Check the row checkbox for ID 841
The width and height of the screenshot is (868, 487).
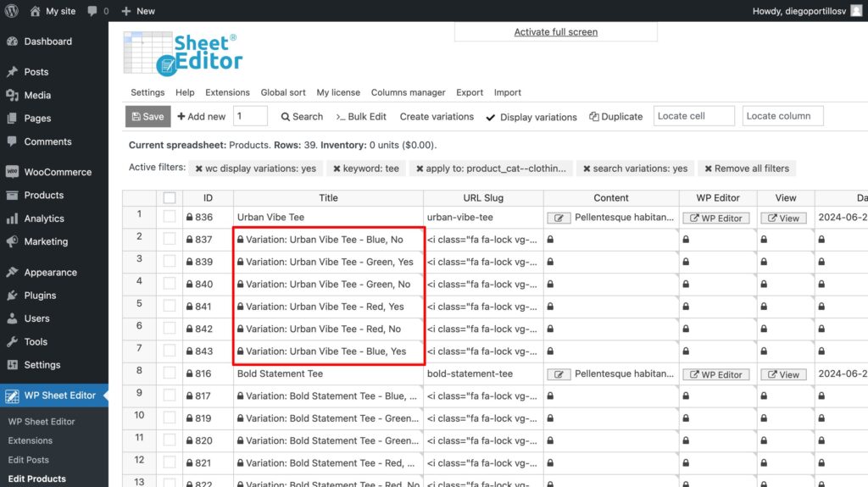click(x=170, y=306)
